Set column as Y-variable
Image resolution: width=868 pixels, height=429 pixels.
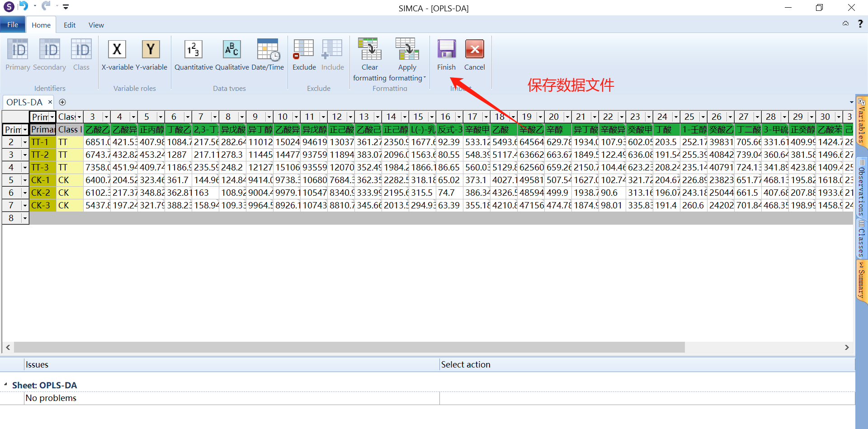pos(151,50)
